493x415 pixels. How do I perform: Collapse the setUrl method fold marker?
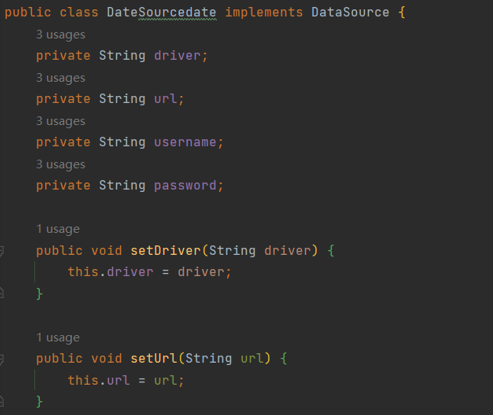pos(1,359)
